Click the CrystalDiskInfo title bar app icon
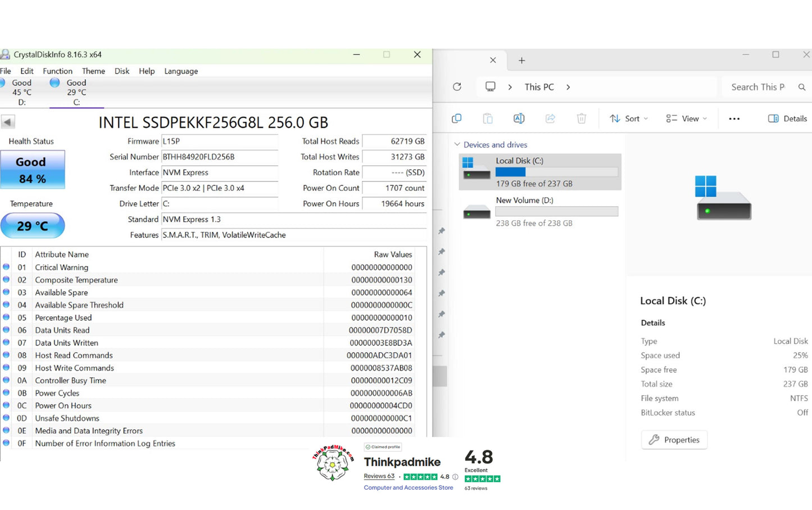 click(x=4, y=54)
